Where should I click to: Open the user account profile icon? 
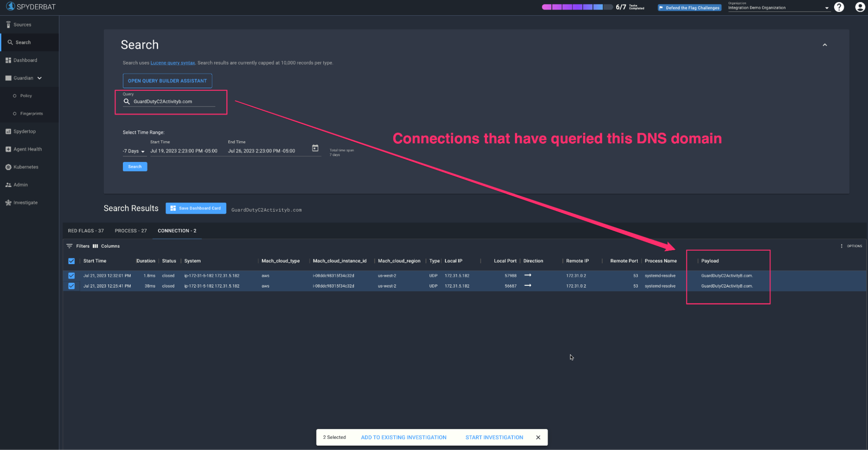coord(859,7)
